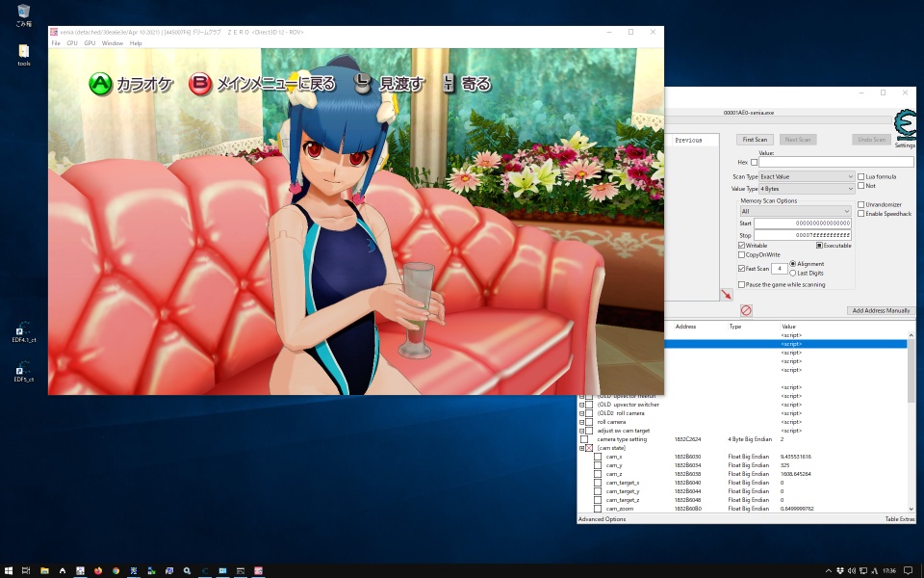
Task: Toggle the Writable checkbox
Action: click(741, 246)
